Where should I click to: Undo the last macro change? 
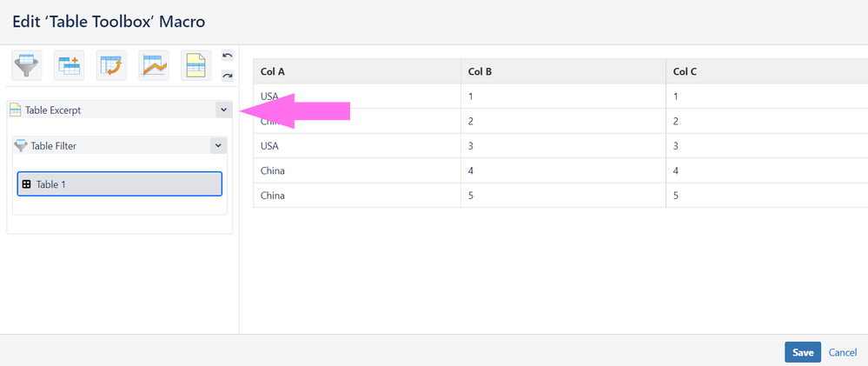pos(228,56)
